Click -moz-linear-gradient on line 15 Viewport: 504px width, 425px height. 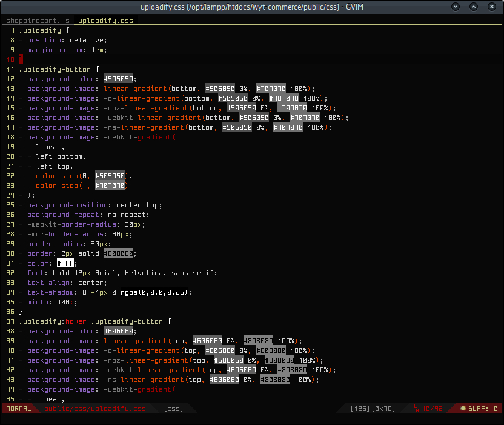point(145,108)
